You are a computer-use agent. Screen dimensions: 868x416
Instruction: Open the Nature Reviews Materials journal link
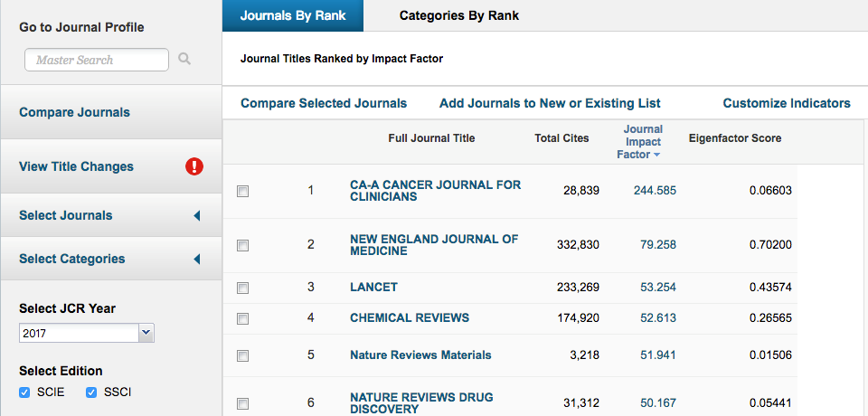[420, 355]
